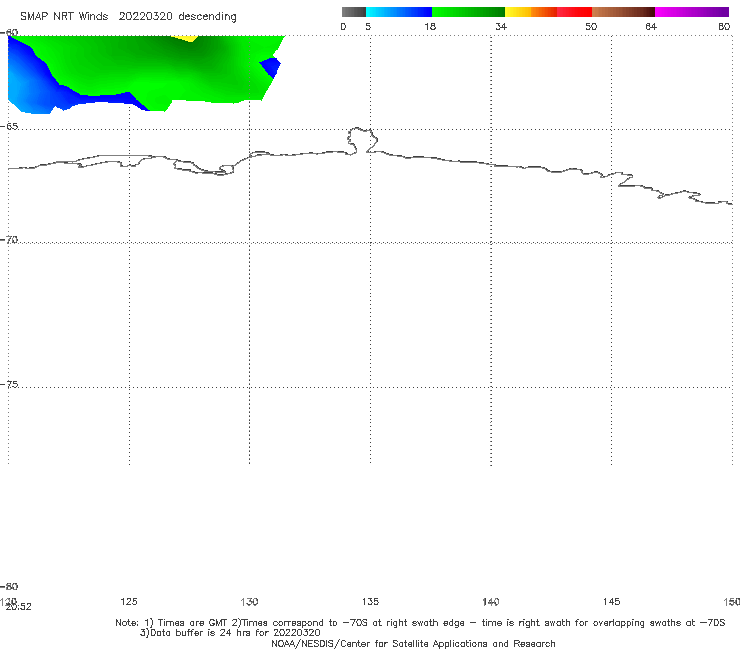Click the small yellow patch atop the swath
740x650 pixels.
pyautogui.click(x=185, y=38)
